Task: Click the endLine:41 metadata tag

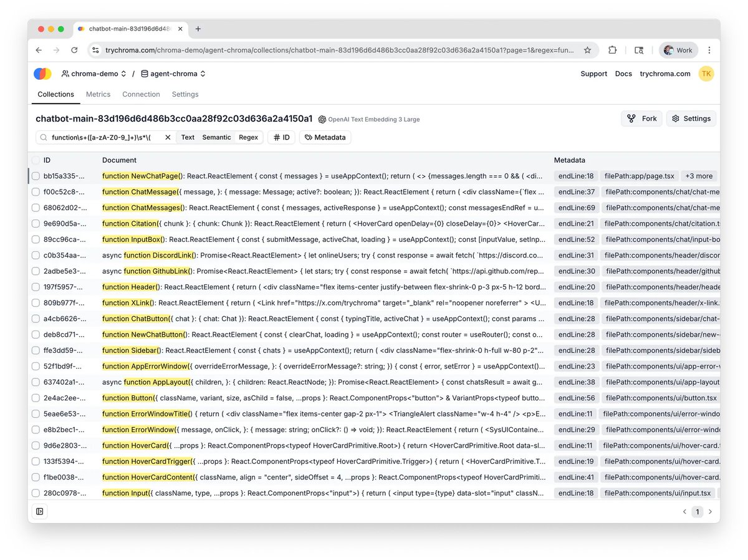Action: click(577, 477)
